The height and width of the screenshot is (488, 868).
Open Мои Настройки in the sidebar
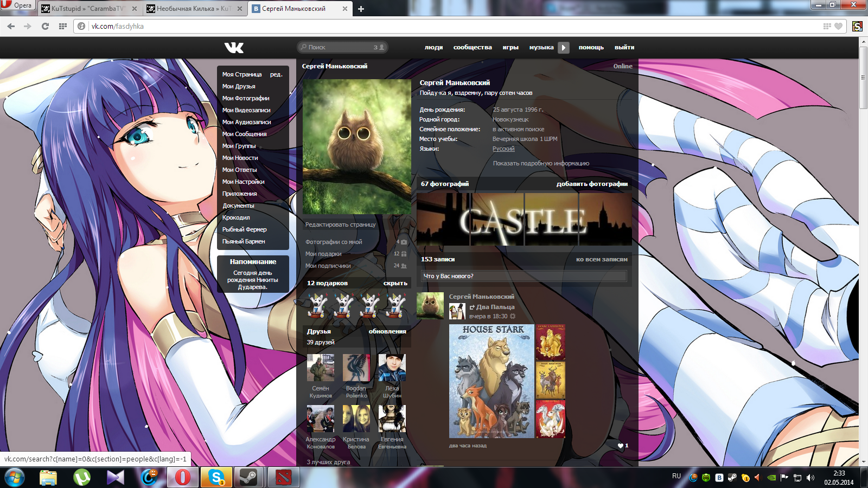[x=244, y=182]
